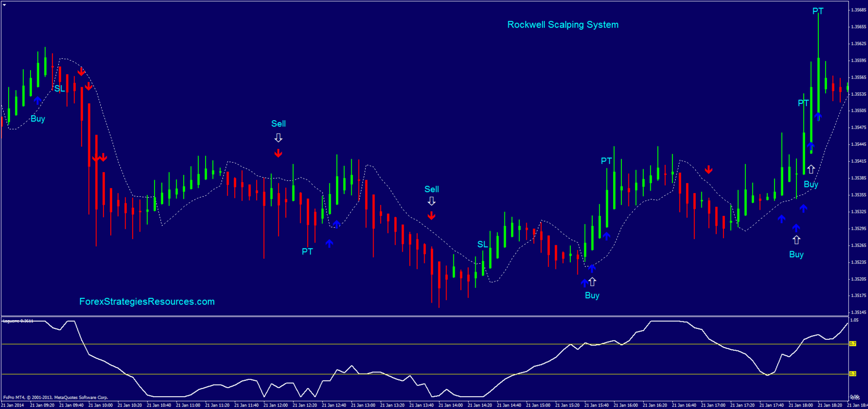Click price 1.35445 on the price axis
This screenshot has height=409, width=868.
coord(858,144)
